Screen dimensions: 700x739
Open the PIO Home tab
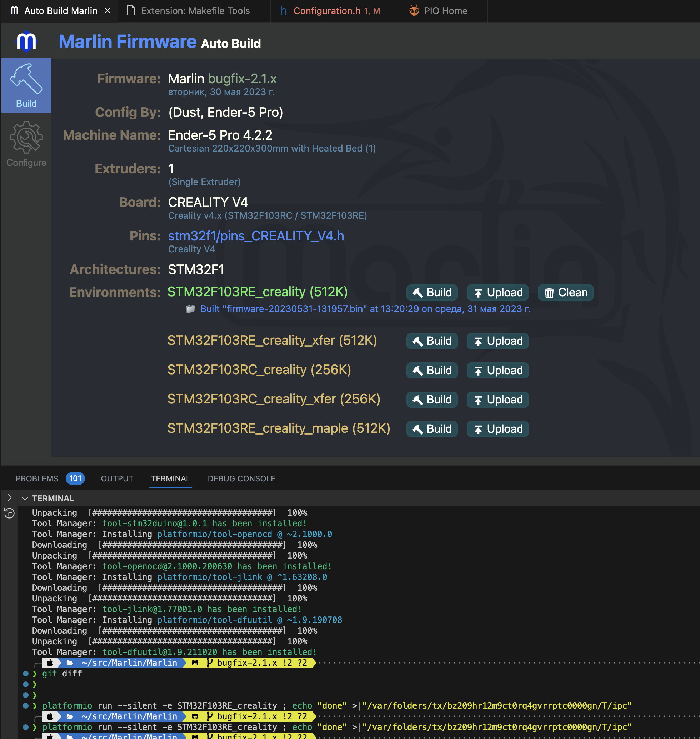(x=444, y=11)
